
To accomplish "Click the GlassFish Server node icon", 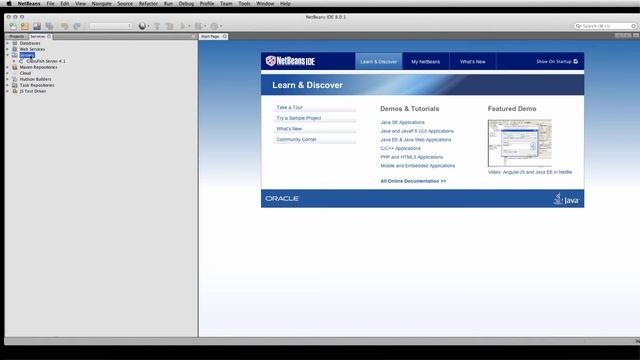I will [x=21, y=61].
